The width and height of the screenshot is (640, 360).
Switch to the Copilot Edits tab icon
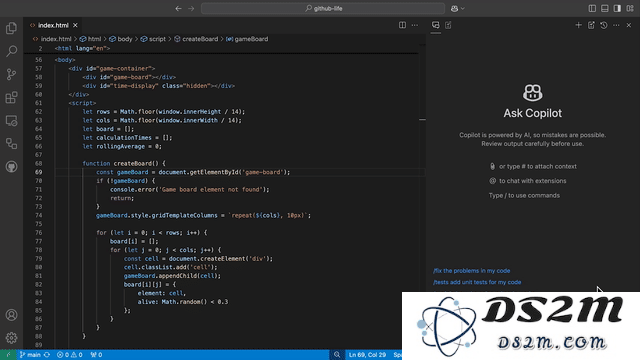[x=448, y=25]
